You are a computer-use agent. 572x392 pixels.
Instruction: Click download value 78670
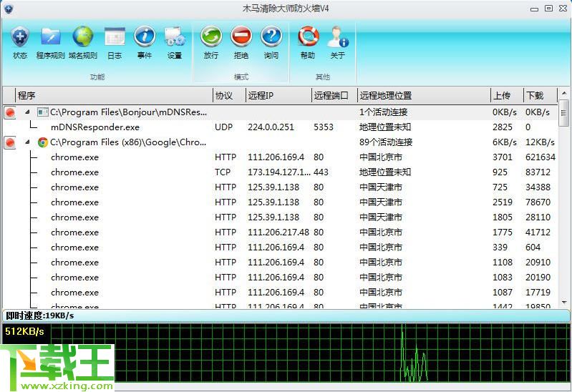pos(538,202)
